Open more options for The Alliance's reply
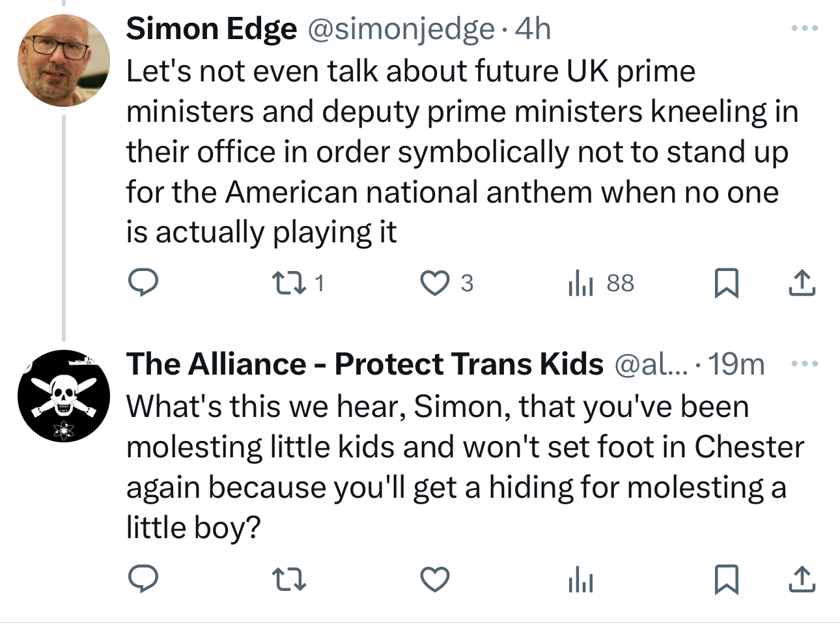This screenshot has width=840, height=630. tap(804, 364)
